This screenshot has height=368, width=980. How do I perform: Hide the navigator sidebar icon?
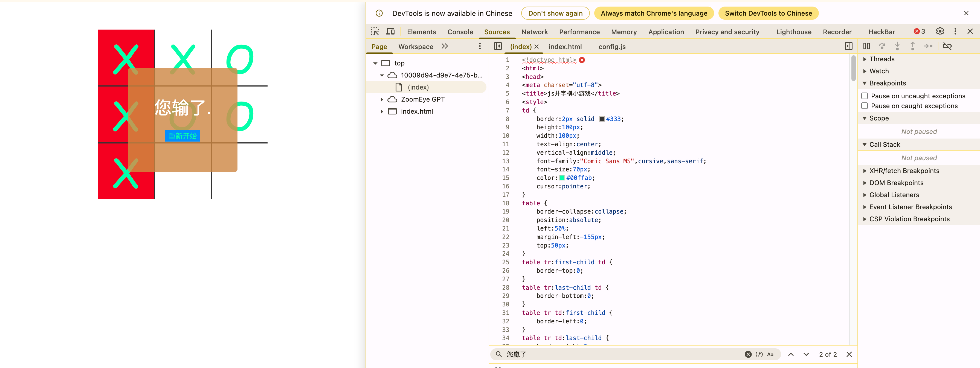click(498, 46)
